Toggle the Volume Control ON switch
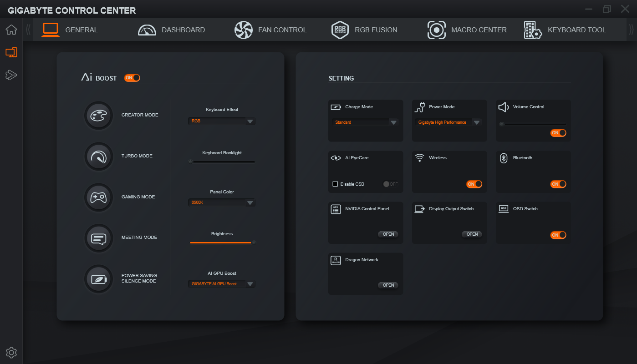 tap(558, 133)
